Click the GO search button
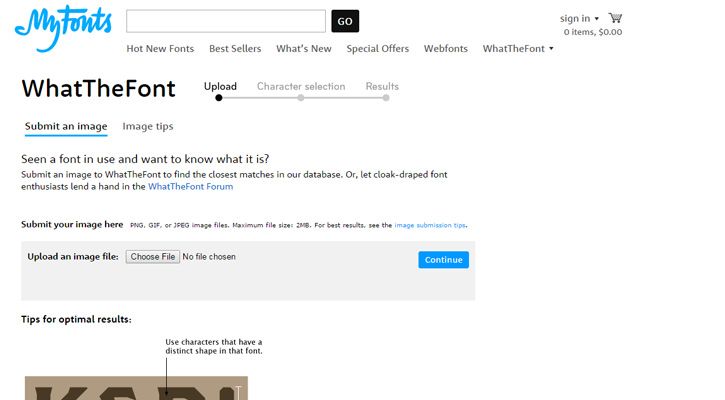 (345, 21)
